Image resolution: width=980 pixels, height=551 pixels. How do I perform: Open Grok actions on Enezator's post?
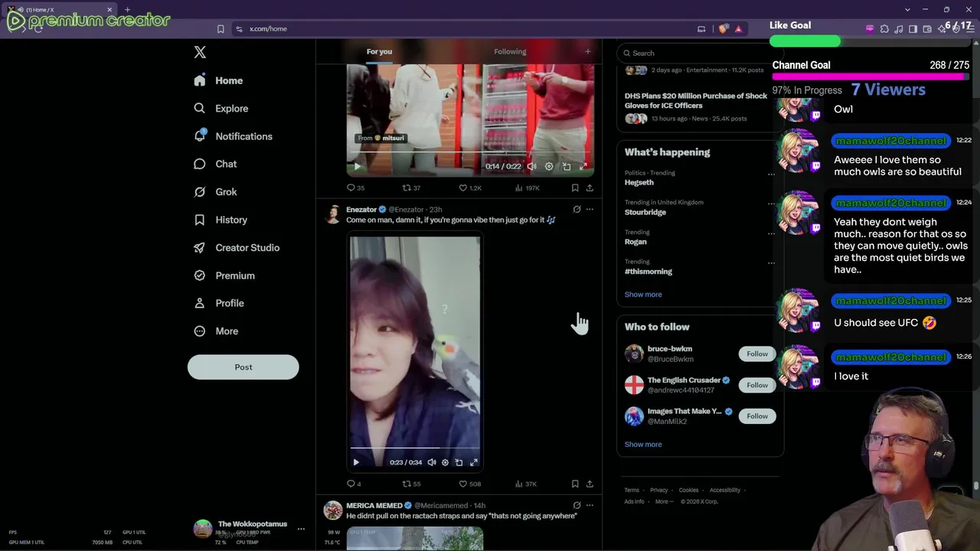coord(577,209)
